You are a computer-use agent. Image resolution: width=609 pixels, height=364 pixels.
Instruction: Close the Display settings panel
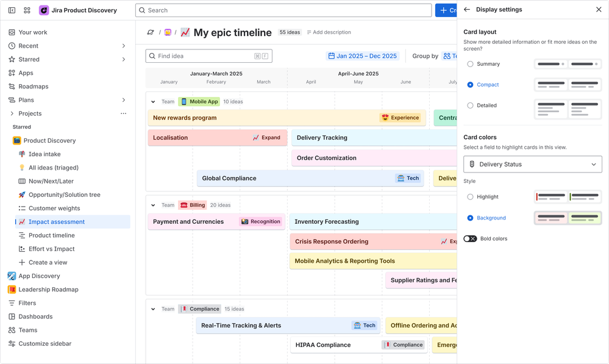[599, 9]
